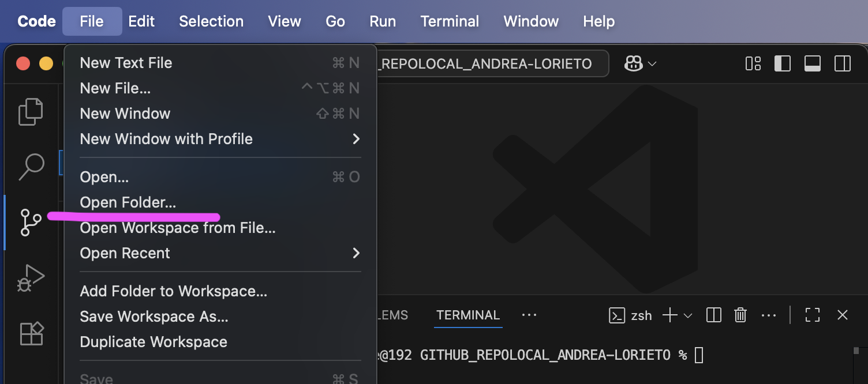The height and width of the screenshot is (384, 868).
Task: Kill terminal with the trash icon
Action: [x=740, y=315]
